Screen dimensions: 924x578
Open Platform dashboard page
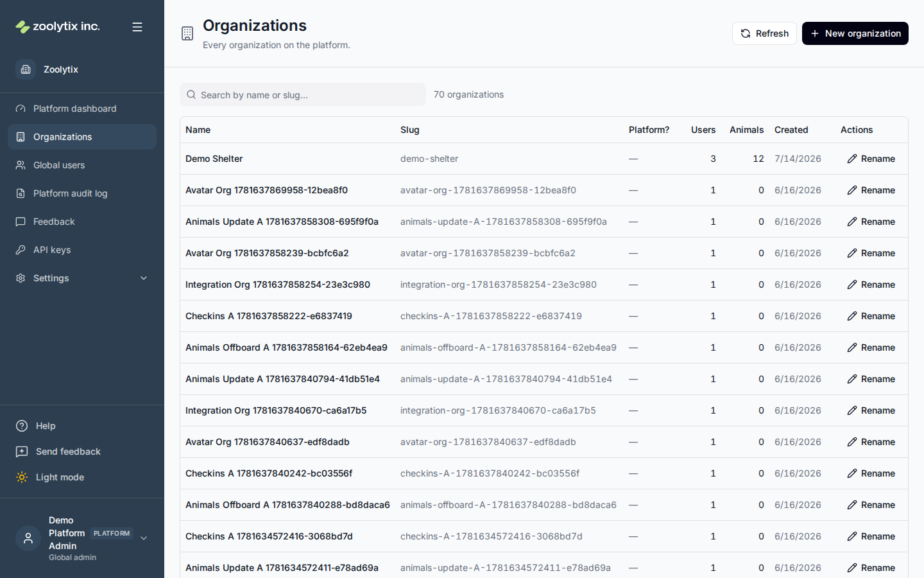(x=82, y=109)
